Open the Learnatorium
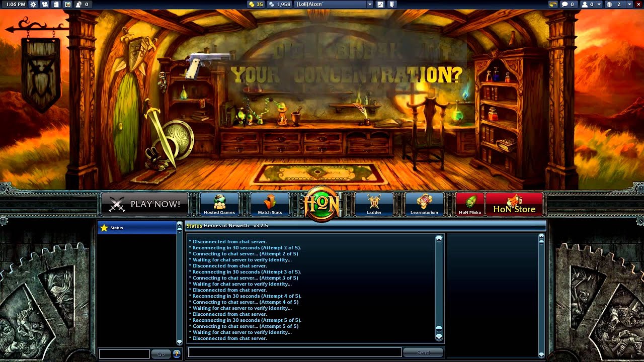This screenshot has width=644, height=362. [x=424, y=204]
